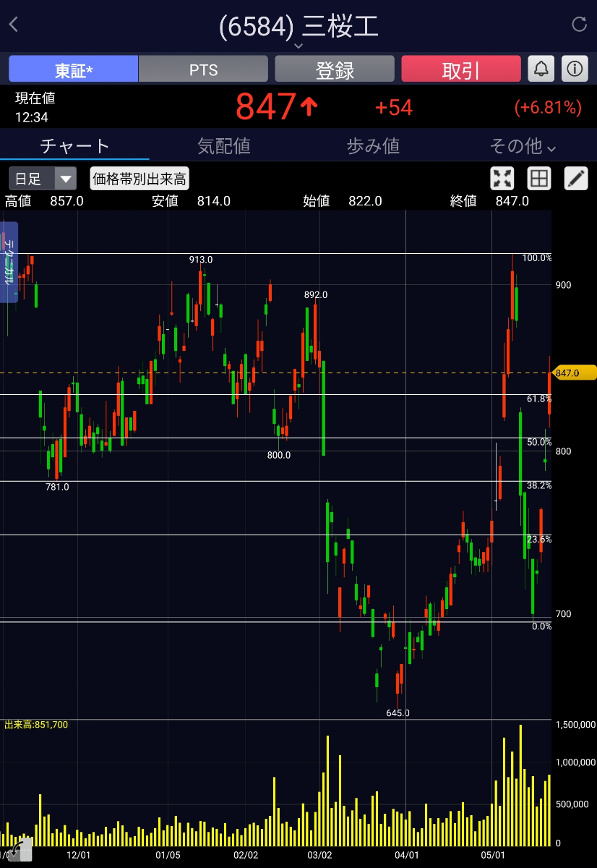Screen dimensions: 597x868
Task: Tap the 38.2% Fibonacci level label
Action: pyautogui.click(x=538, y=485)
